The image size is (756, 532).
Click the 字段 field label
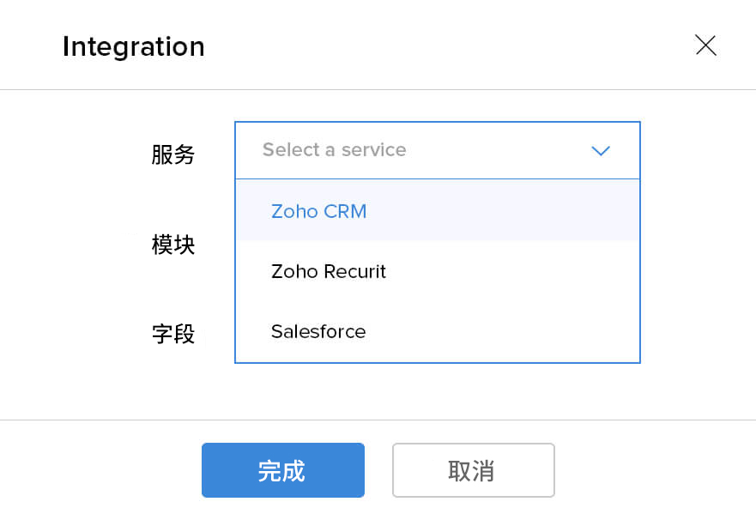(x=173, y=334)
